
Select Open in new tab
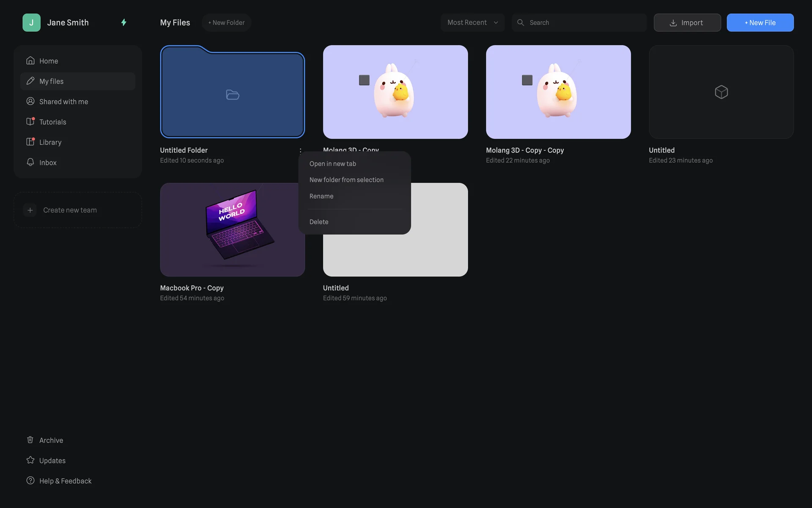[x=332, y=164]
